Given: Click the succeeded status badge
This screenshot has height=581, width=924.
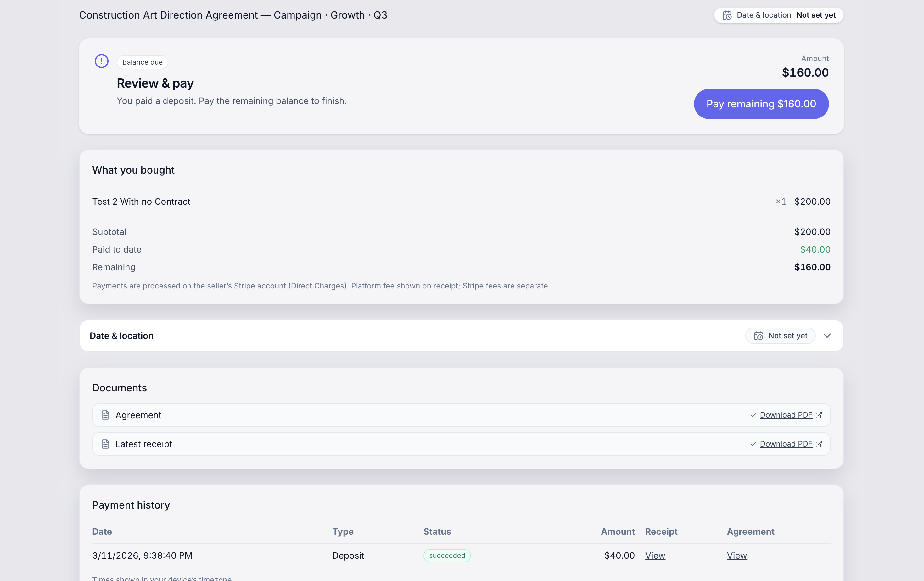Looking at the screenshot, I should (447, 556).
